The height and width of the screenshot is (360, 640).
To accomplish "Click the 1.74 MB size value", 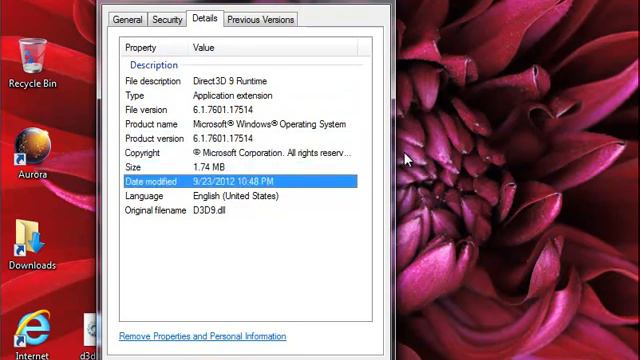I will 209,167.
